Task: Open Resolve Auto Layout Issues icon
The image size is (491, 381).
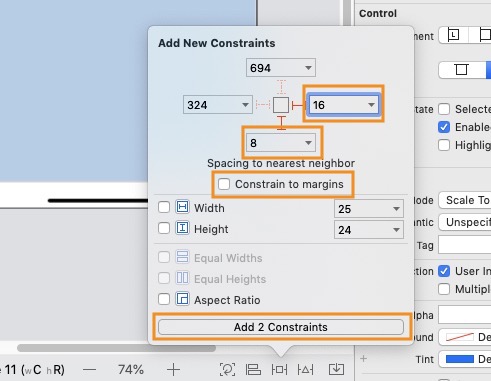Action: 305,369
